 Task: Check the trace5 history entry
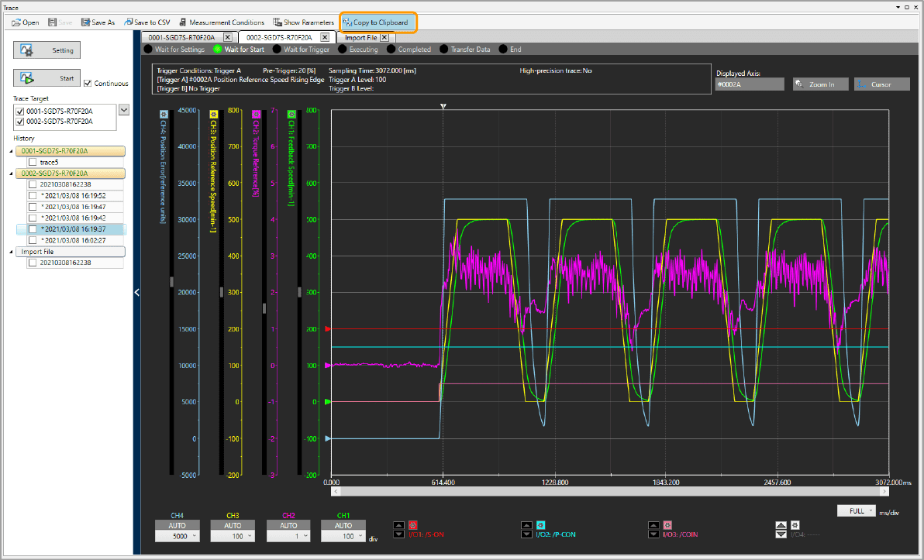[x=33, y=163]
